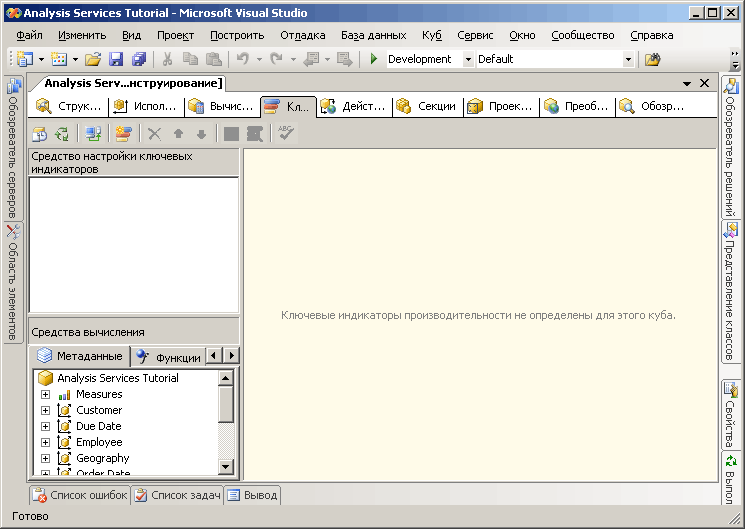745x529 pixels.
Task: Expand the Customer tree node
Action: (x=46, y=410)
